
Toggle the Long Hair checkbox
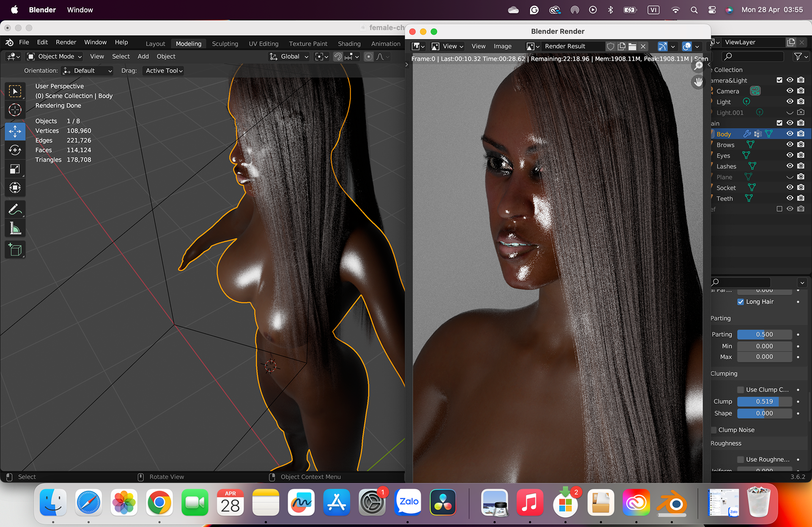[741, 302]
